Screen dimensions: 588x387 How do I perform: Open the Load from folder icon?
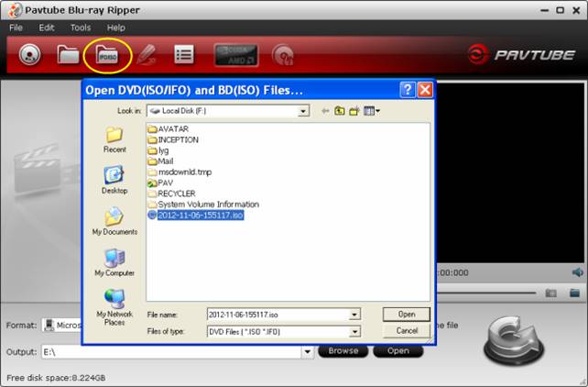(x=68, y=54)
